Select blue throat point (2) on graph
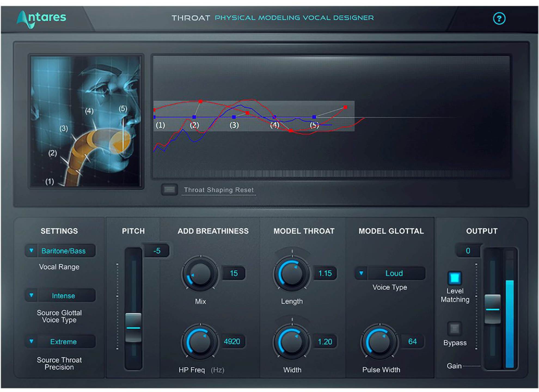 tap(194, 117)
